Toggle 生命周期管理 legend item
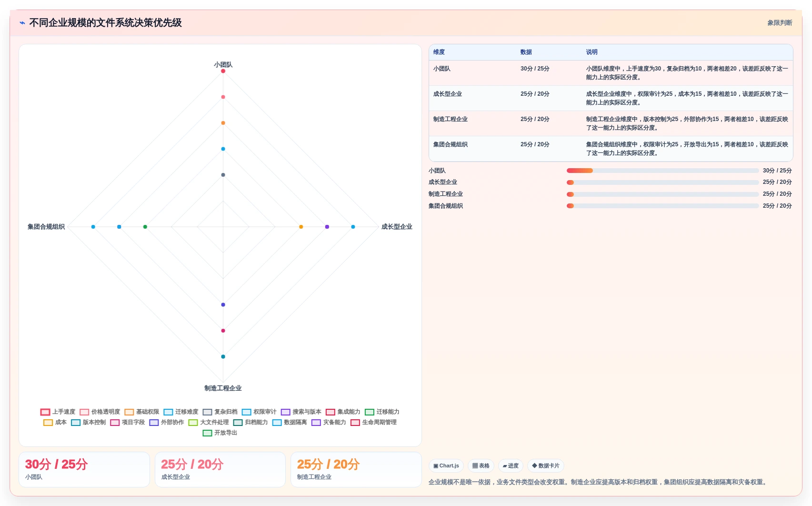The image size is (812, 506). (x=373, y=422)
